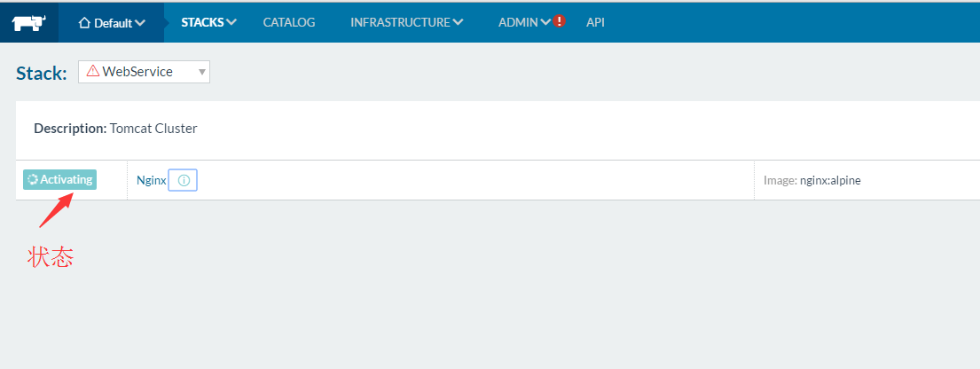Click the Activating status badge

coord(59,179)
